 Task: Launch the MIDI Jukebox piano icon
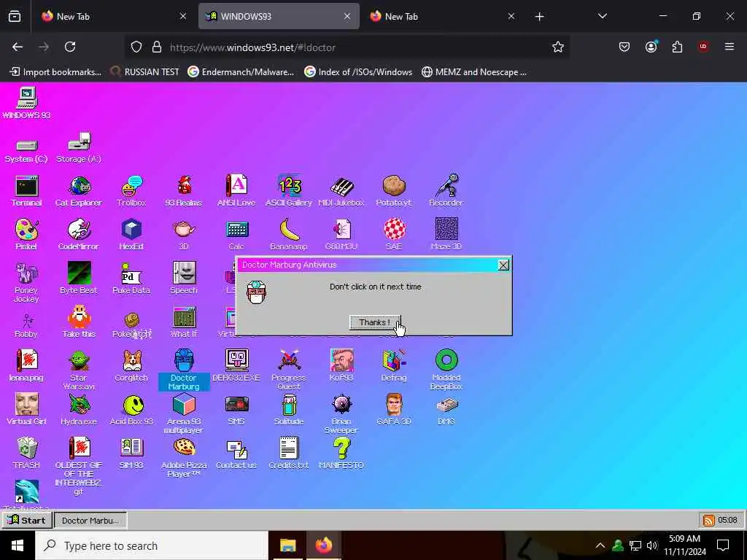[x=341, y=191]
